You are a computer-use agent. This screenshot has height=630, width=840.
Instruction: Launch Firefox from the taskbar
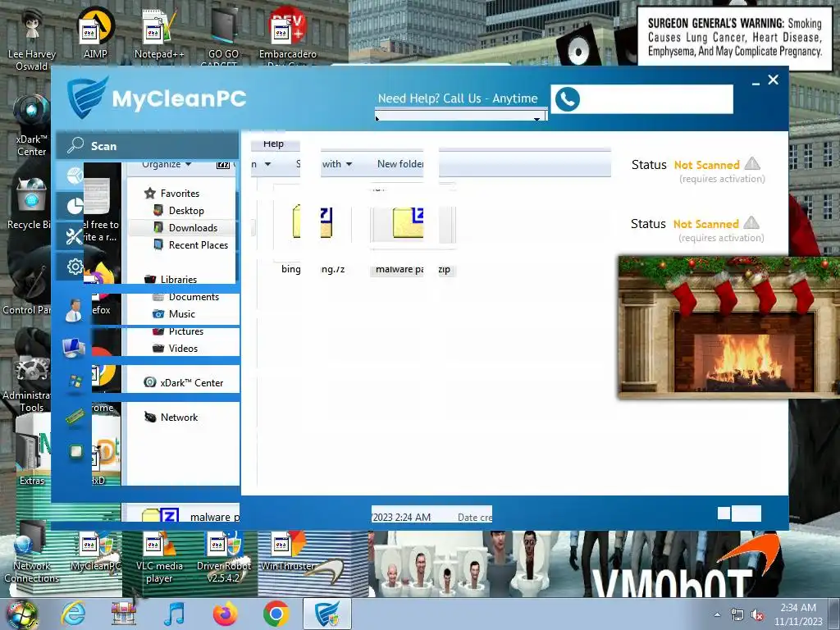coord(225,614)
